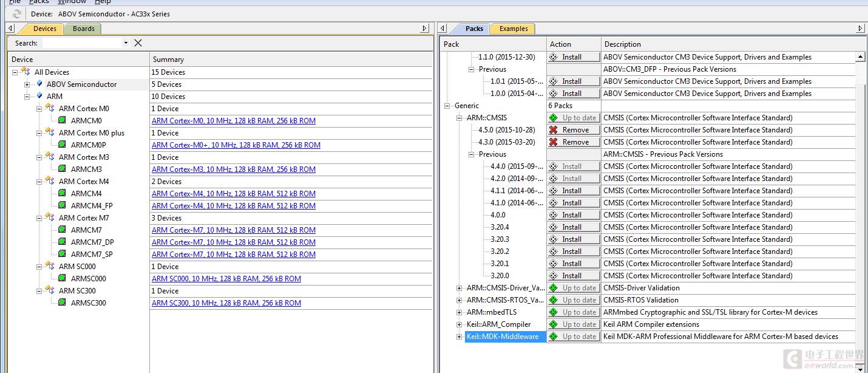Remove CMSIS pack version 4.3.0
The image size is (868, 373).
[574, 142]
